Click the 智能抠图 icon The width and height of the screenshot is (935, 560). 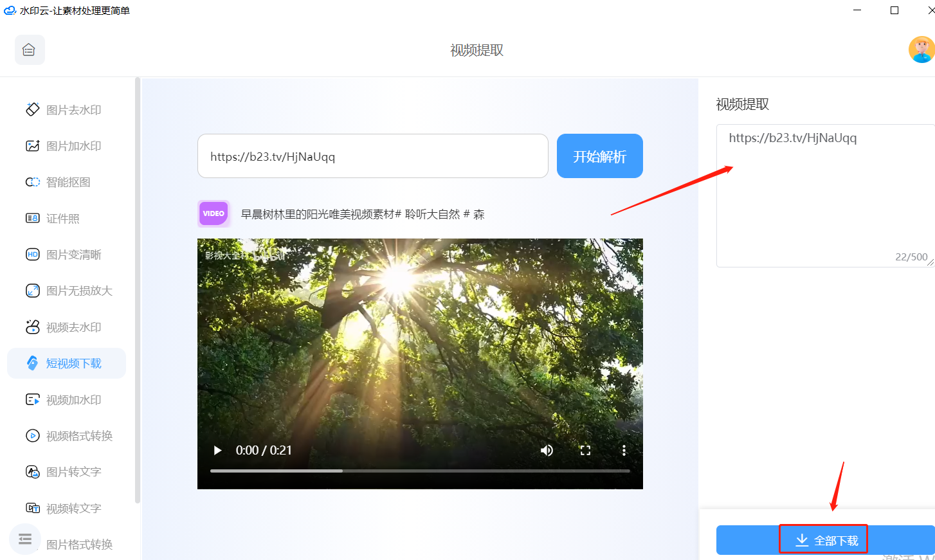pyautogui.click(x=33, y=182)
